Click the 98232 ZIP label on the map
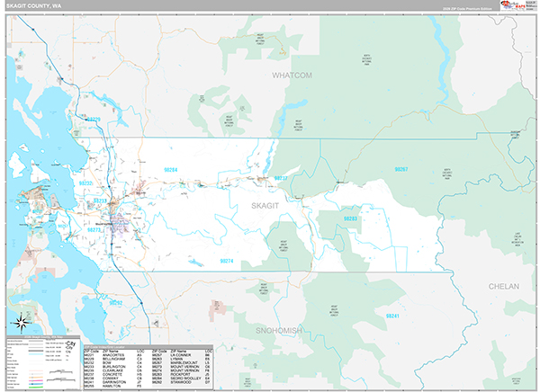 click(x=85, y=183)
